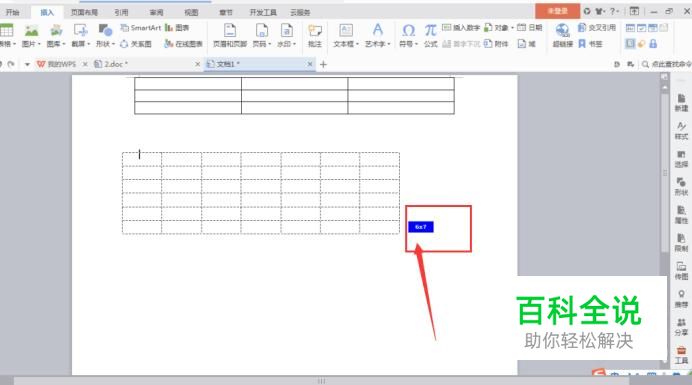Click the 水印 watermark icon
Viewport: 692px width, 385px height.
coord(287,30)
